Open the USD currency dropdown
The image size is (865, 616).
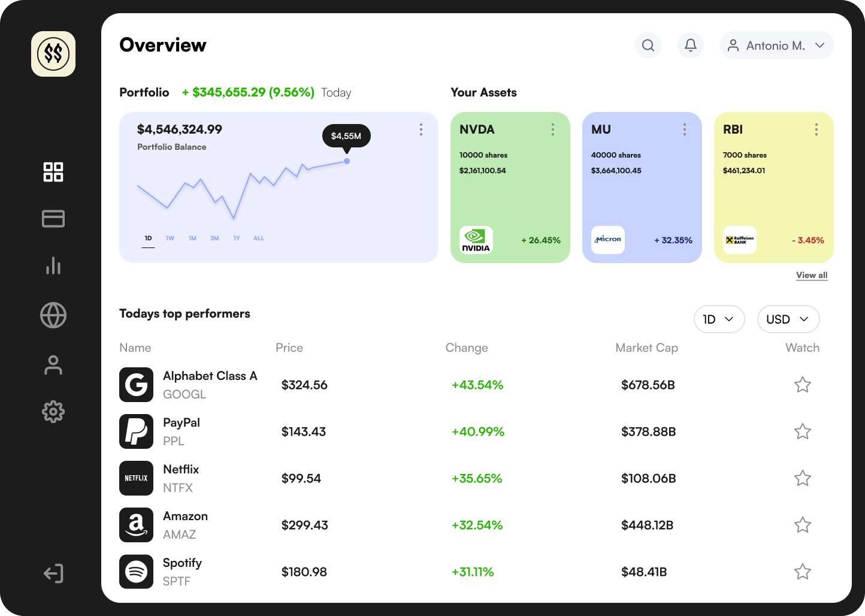[788, 319]
